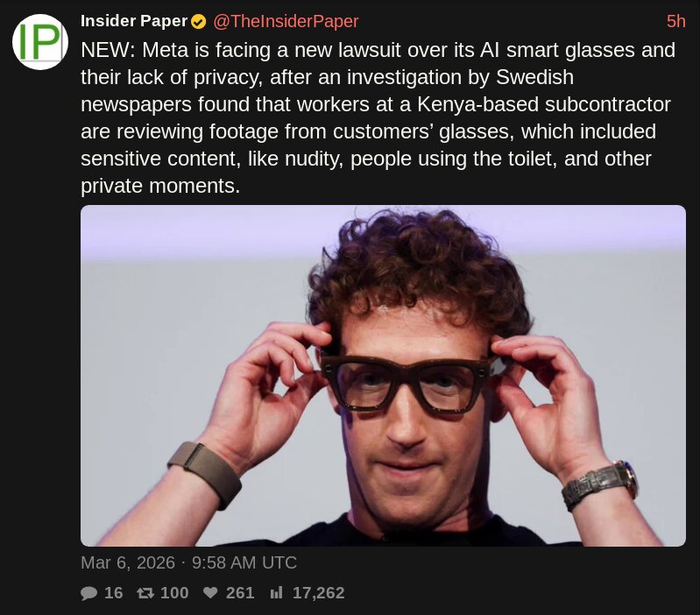The width and height of the screenshot is (700, 615).
Task: Click the wristwatch in the photo
Action: (x=600, y=485)
